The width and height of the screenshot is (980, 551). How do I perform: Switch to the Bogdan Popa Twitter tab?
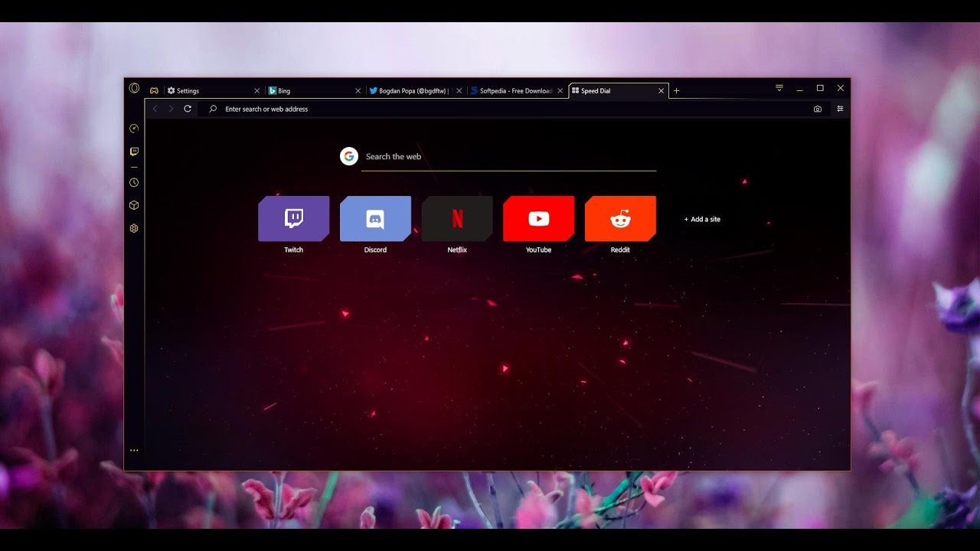[416, 90]
